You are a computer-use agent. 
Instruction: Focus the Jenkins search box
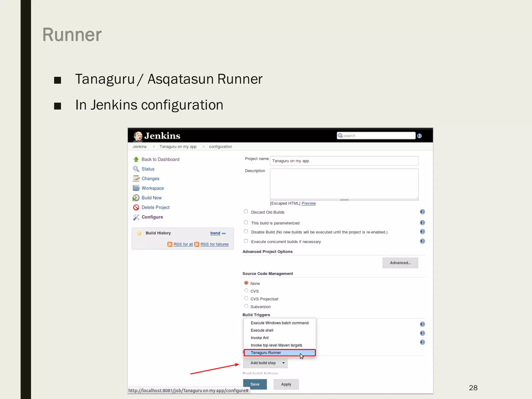[x=376, y=136]
